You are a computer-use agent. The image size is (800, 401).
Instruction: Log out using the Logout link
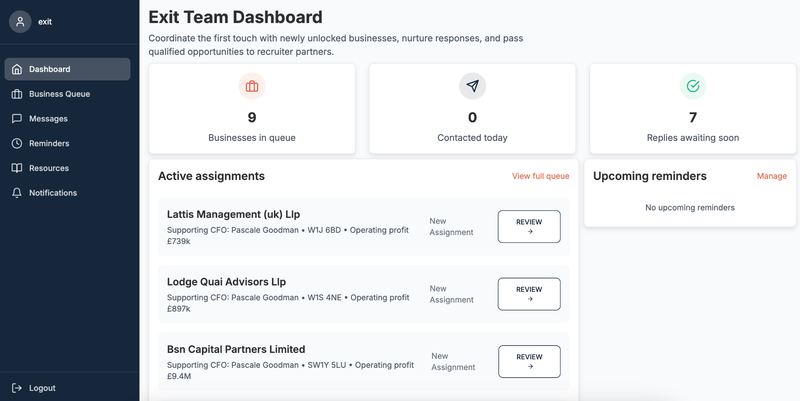pos(34,388)
